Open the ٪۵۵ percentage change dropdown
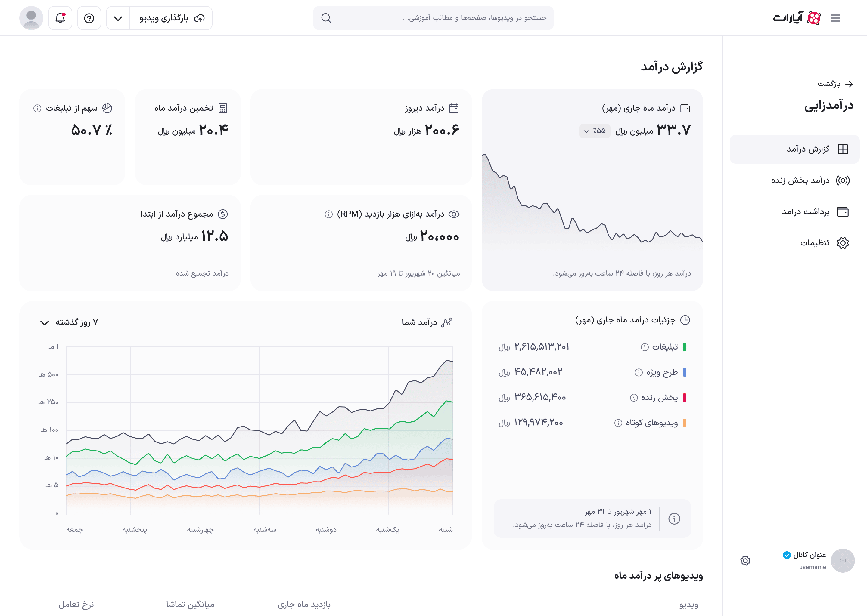Screen dimensions: 867x616 595,131
